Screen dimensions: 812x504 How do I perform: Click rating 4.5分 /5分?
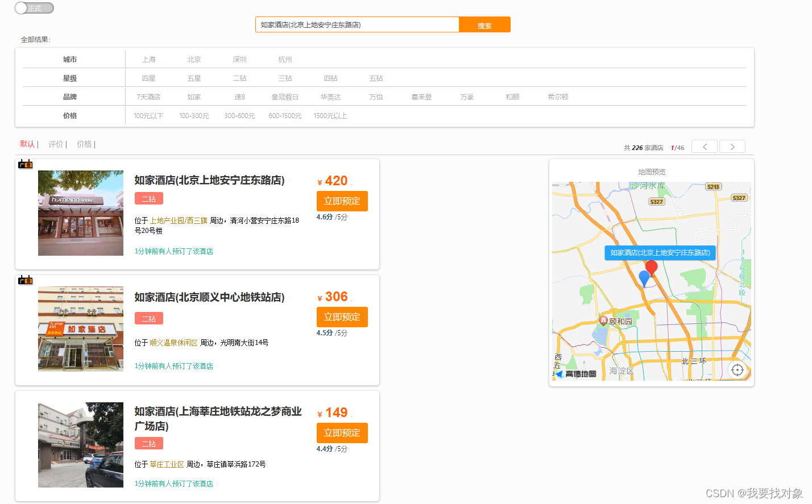click(x=332, y=333)
